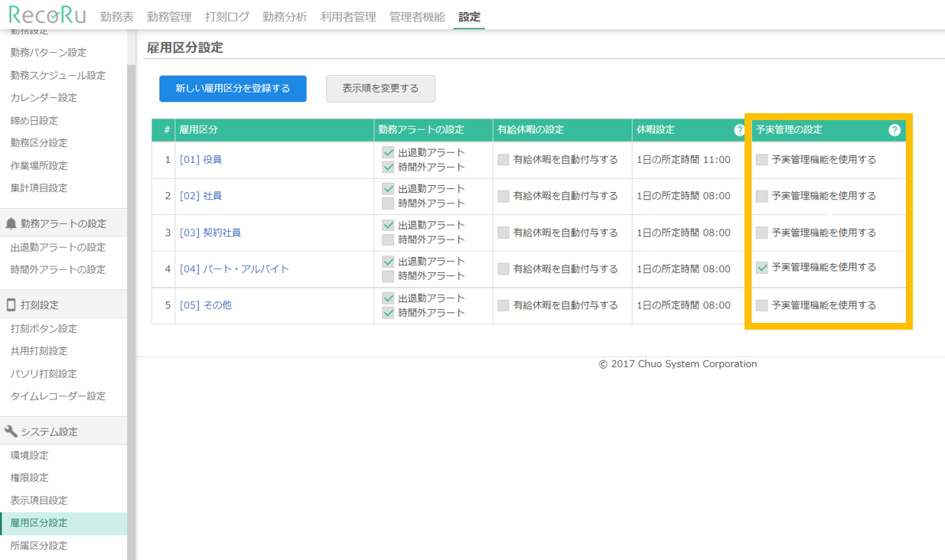Viewport: 945px width, 560px height.
Task: Click the RecoRu logo
Action: pos(47,15)
